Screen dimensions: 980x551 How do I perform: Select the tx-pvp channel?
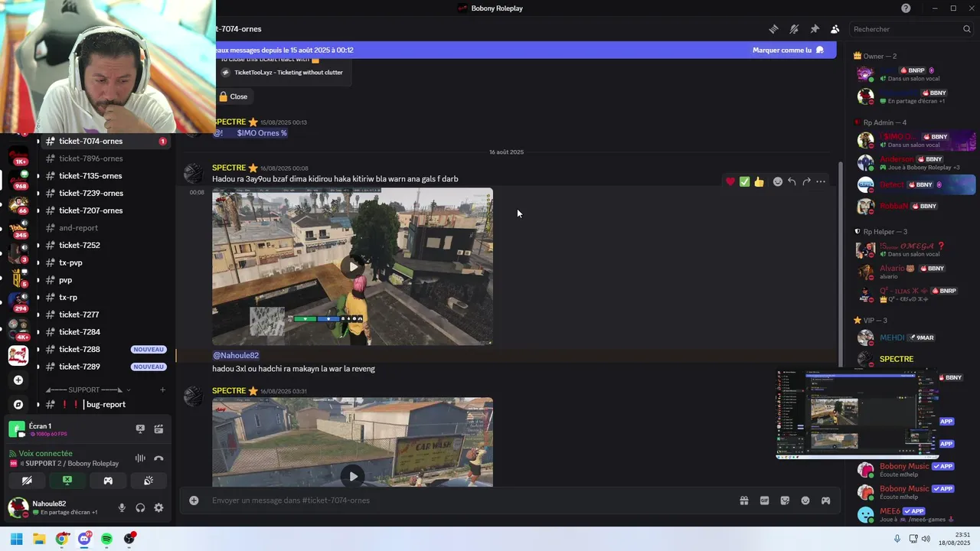(x=103, y=262)
